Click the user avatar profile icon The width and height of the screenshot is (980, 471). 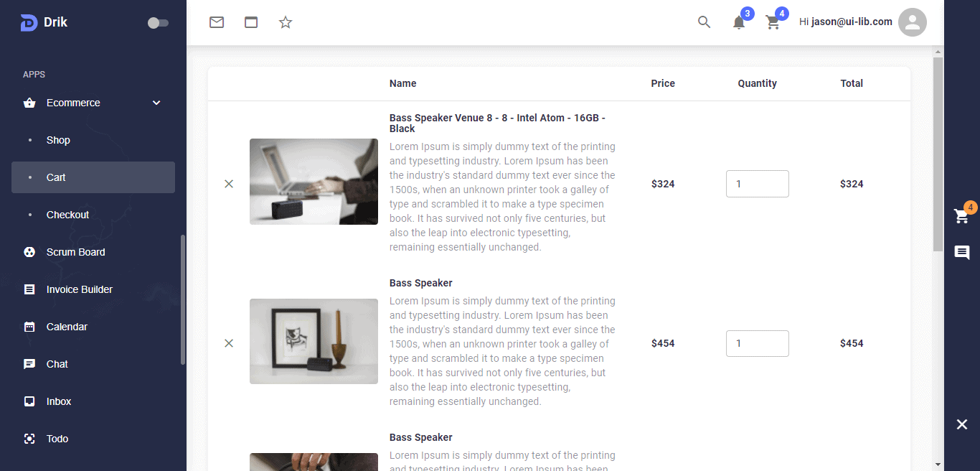(x=913, y=22)
